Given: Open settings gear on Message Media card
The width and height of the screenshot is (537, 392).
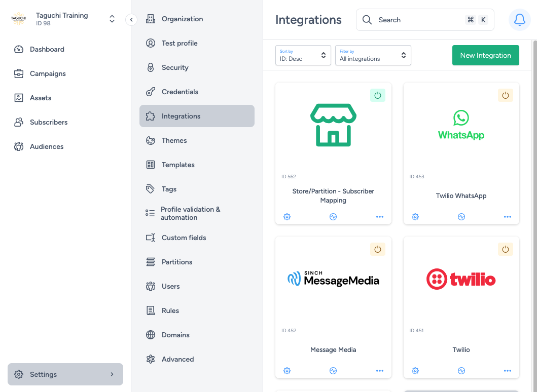Looking at the screenshot, I should point(287,370).
